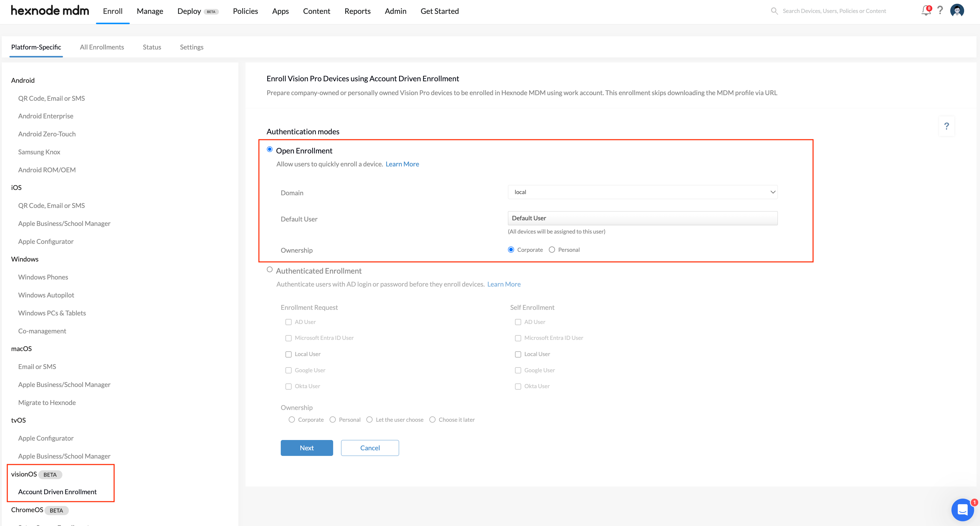
Task: Open the Get Started menu
Action: click(x=439, y=11)
